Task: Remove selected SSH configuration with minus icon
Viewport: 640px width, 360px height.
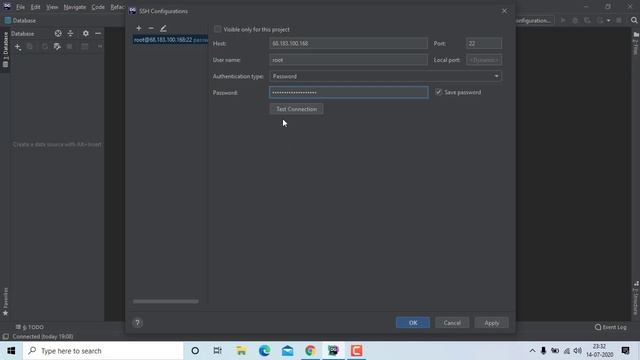Action: click(151, 28)
